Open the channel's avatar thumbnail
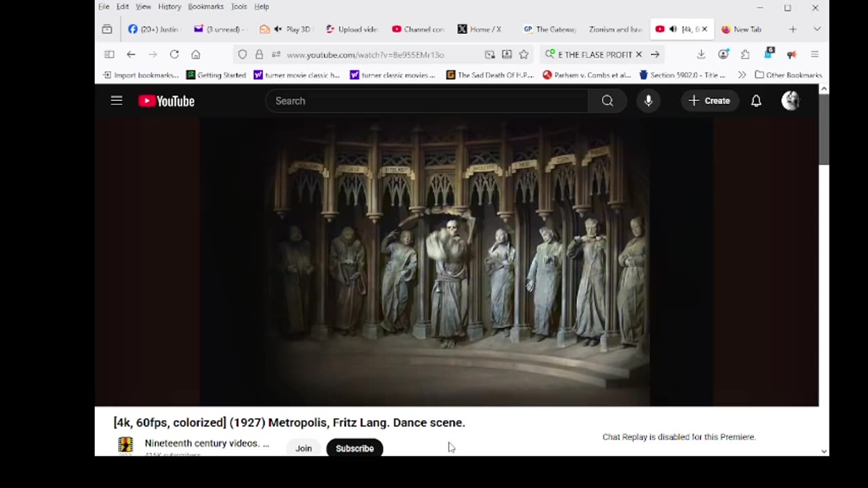The image size is (868, 488). point(125,445)
